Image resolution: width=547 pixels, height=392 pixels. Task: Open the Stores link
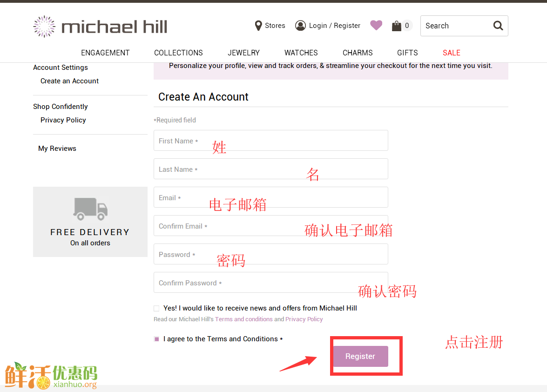click(275, 26)
